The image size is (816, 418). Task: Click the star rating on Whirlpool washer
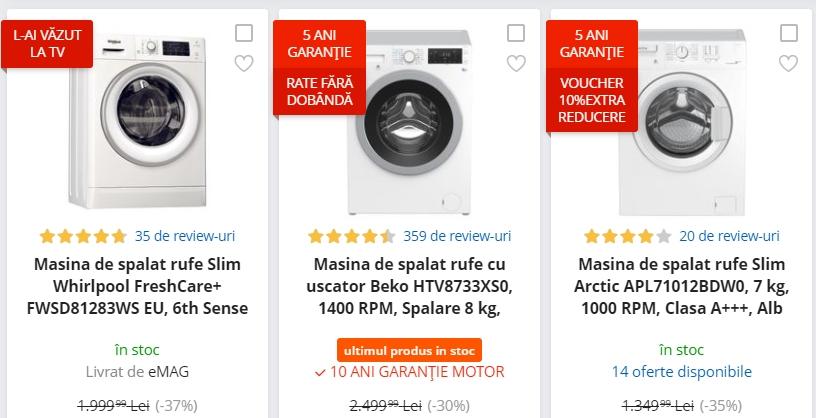[83, 237]
